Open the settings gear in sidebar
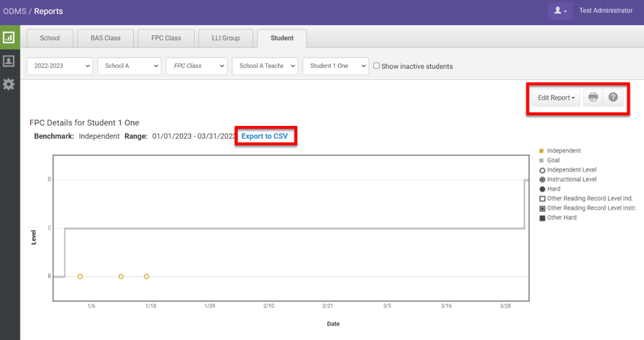 [x=9, y=84]
